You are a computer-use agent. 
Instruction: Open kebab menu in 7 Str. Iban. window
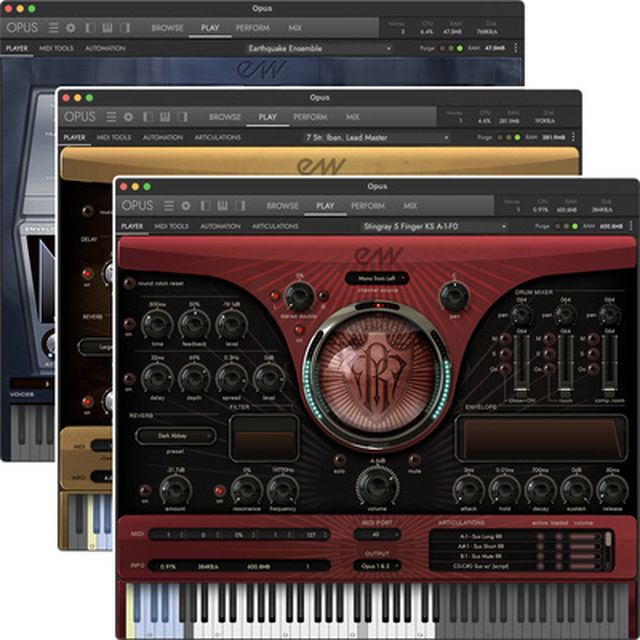click(573, 137)
